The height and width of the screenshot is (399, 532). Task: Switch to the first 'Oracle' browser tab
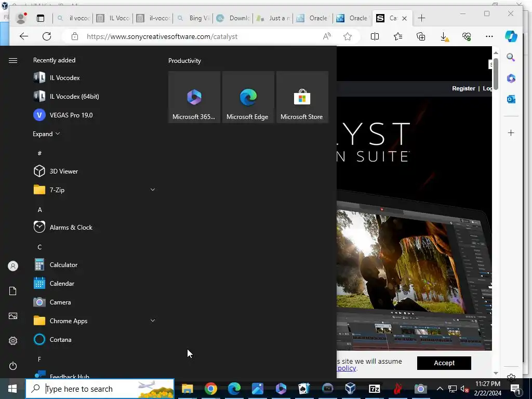tap(313, 18)
